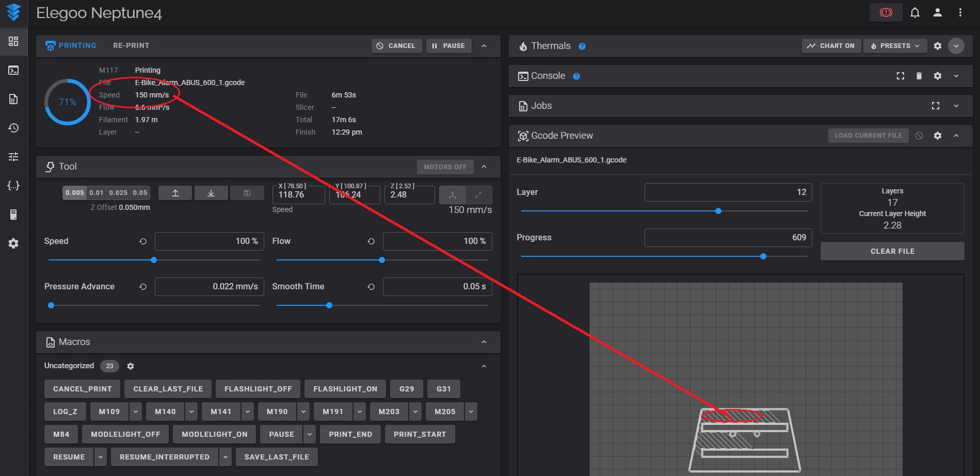This screenshot has width=980, height=476.
Task: Open the Configuration braces icon in sidebar
Action: (x=13, y=186)
